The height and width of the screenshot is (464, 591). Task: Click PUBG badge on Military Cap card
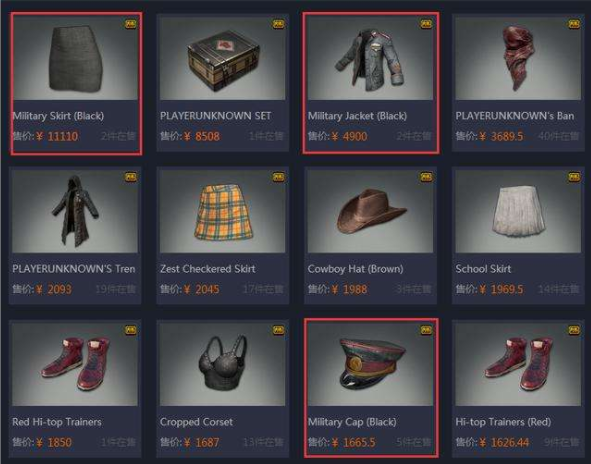(426, 330)
